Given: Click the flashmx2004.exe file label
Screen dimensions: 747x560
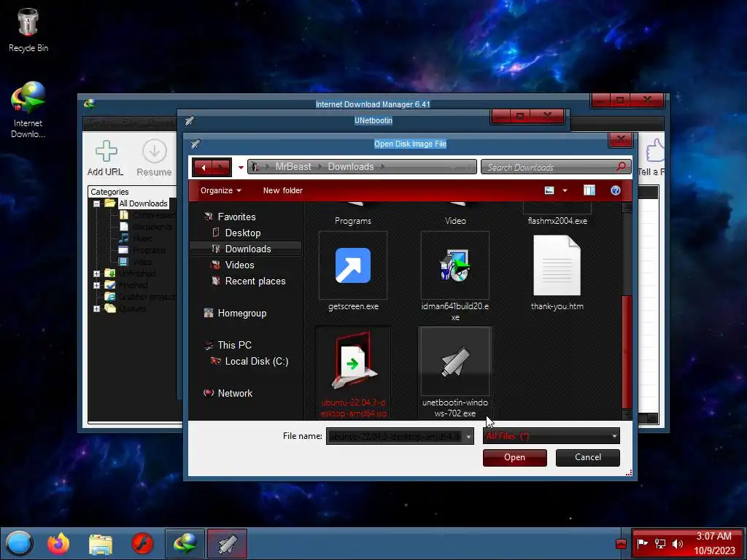Looking at the screenshot, I should pyautogui.click(x=557, y=220).
